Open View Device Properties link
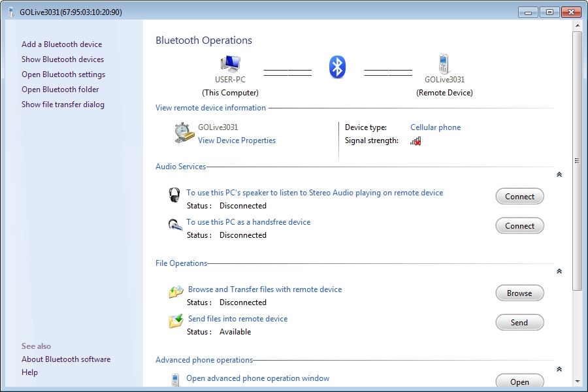The width and height of the screenshot is (588, 392). (237, 140)
